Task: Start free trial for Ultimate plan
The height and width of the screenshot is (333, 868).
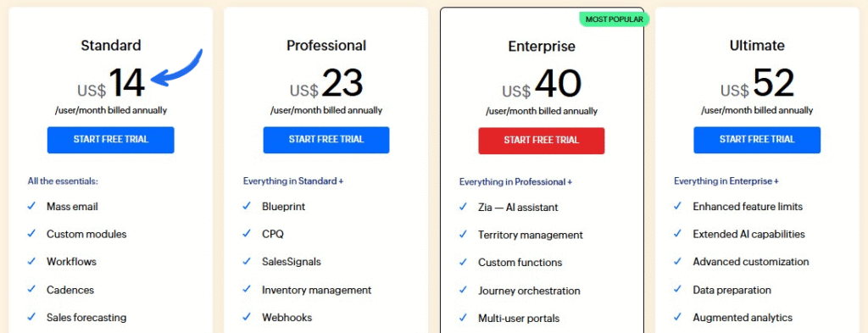Action: click(757, 140)
